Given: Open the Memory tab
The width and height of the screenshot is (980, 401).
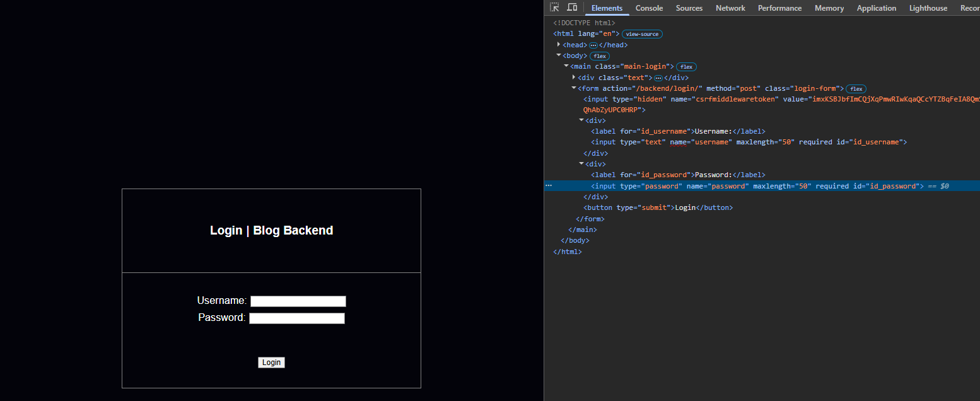Looking at the screenshot, I should point(829,8).
